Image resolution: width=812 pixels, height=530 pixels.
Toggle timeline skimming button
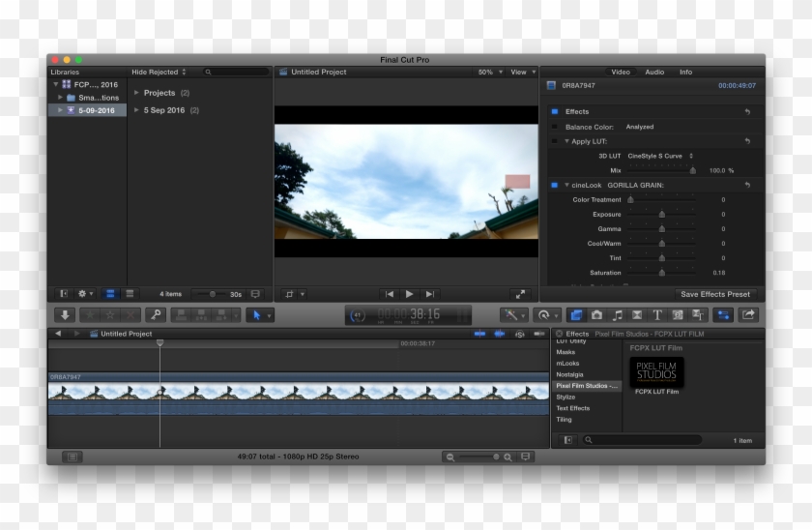click(480, 334)
